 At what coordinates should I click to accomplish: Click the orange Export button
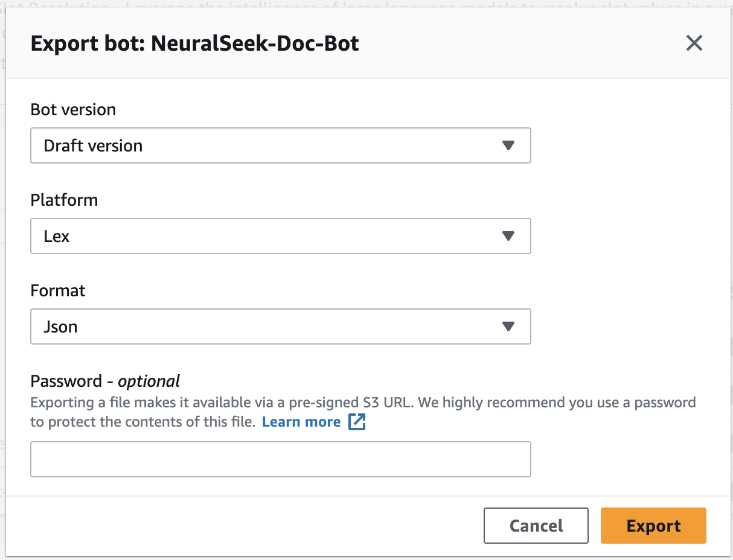click(653, 526)
